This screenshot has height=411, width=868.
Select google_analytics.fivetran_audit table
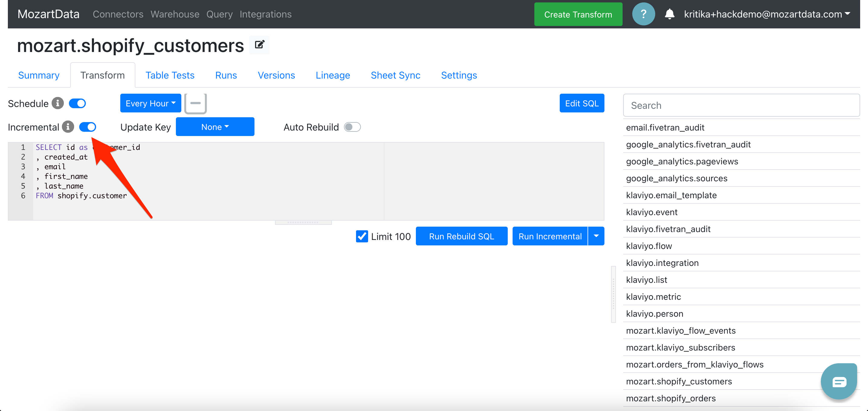point(741,144)
